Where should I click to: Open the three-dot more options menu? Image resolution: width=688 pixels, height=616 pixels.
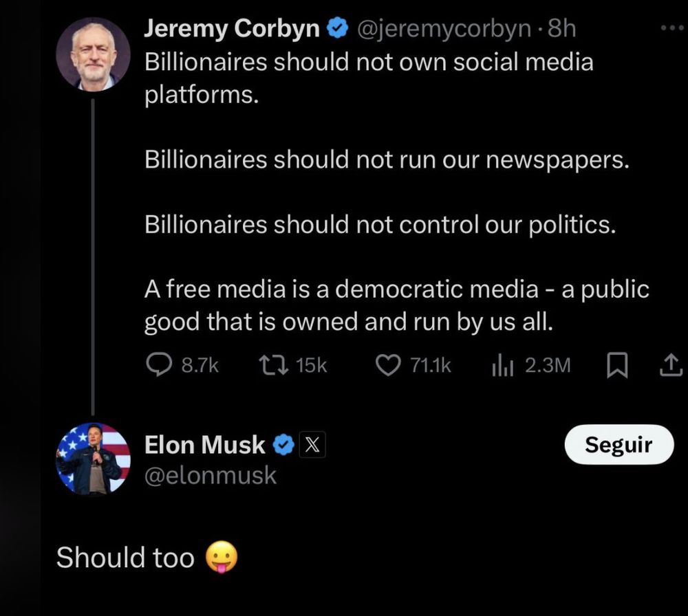668,30
